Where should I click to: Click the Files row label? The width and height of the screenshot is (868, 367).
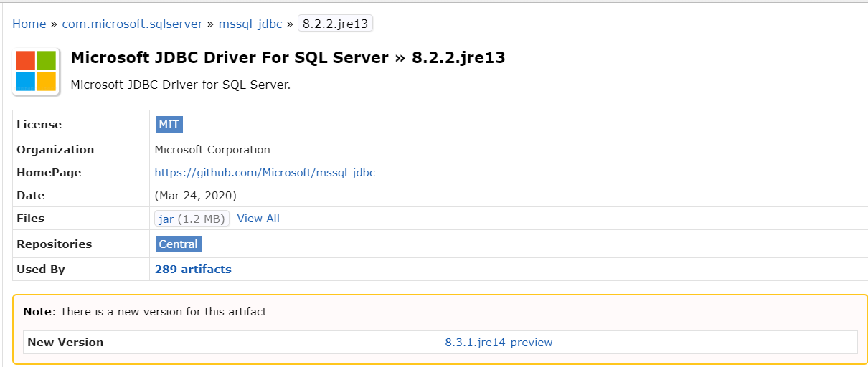point(31,219)
